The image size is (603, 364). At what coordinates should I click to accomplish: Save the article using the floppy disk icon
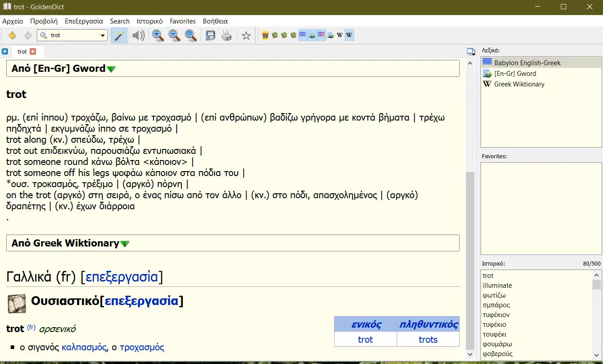(x=210, y=35)
